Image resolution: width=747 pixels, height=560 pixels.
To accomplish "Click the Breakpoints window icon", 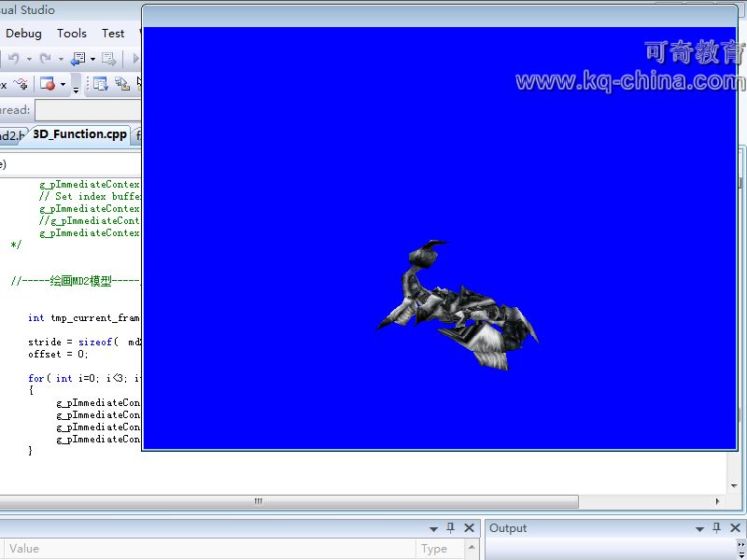I will coord(48,85).
